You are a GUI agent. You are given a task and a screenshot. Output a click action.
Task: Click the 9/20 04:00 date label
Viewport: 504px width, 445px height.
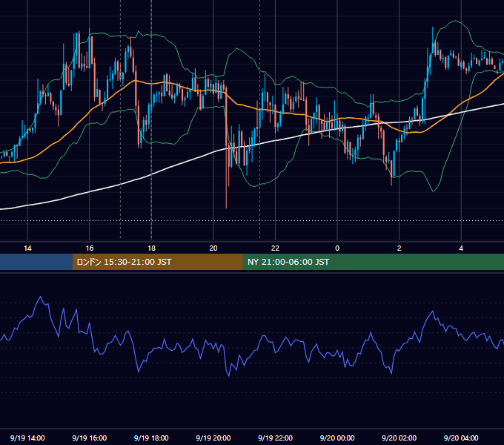click(461, 438)
